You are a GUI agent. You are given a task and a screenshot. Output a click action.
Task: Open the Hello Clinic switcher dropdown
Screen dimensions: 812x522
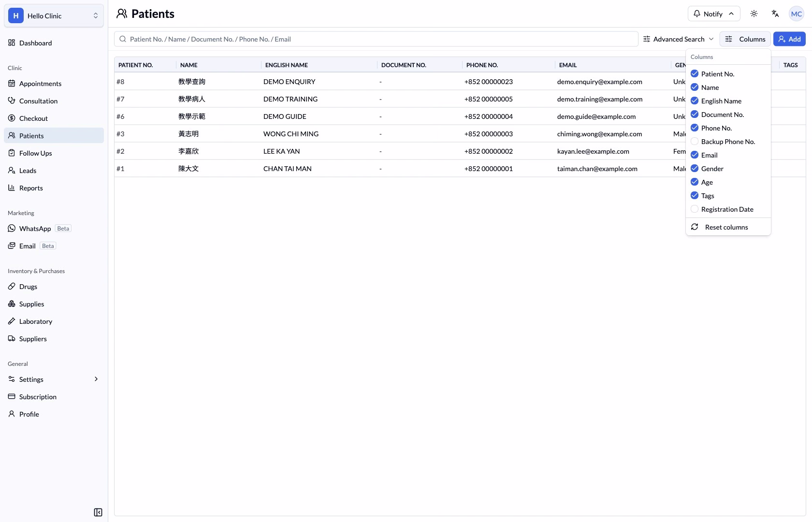point(54,16)
